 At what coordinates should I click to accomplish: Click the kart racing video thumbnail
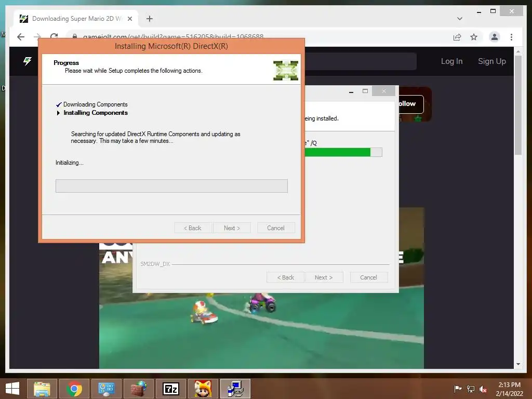pyautogui.click(x=262, y=331)
